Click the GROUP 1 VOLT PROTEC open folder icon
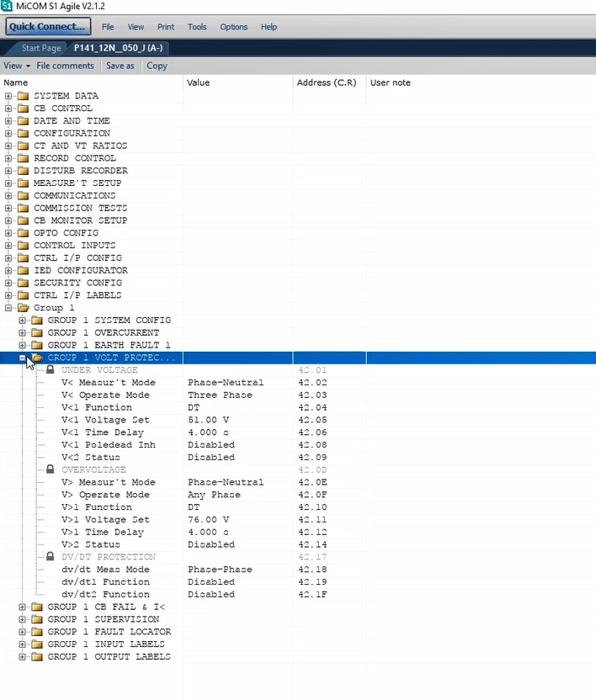 38,358
